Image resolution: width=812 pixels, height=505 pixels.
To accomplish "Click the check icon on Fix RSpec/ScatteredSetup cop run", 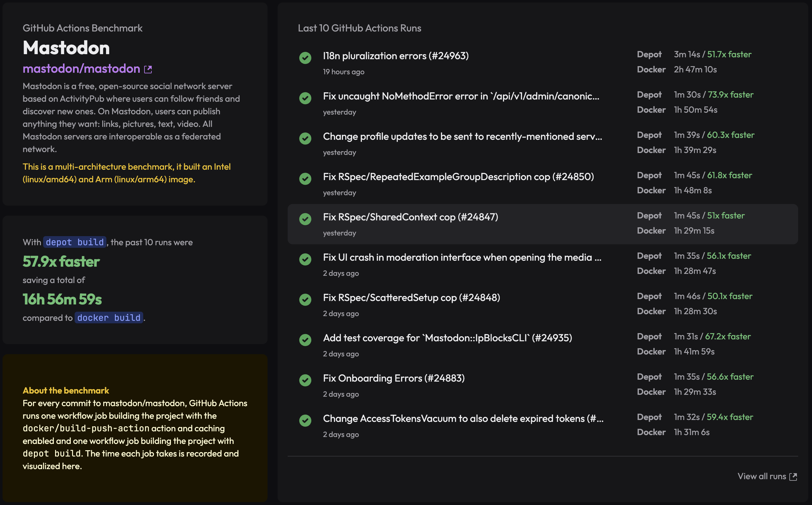I will tap(305, 300).
